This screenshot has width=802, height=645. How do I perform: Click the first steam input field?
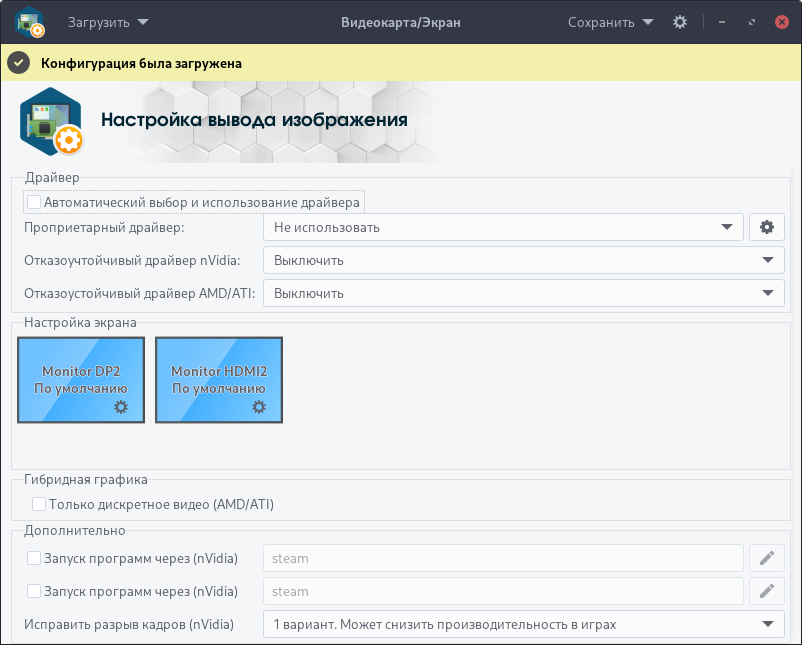503,558
